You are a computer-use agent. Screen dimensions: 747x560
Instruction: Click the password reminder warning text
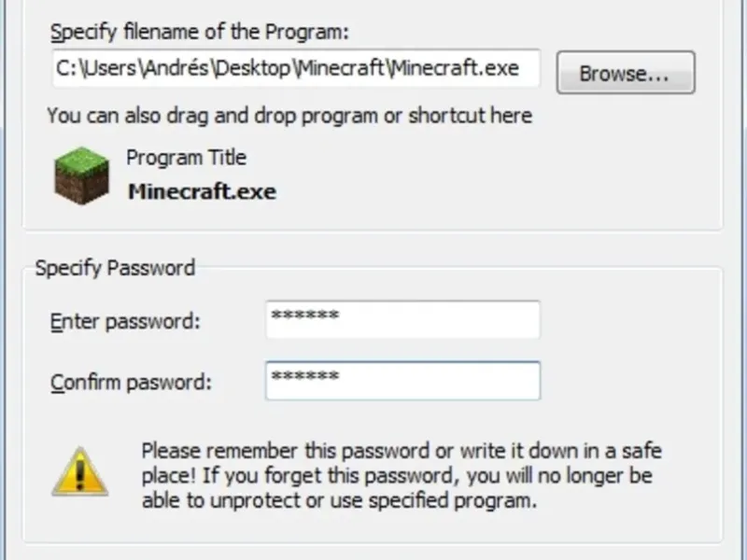click(x=401, y=475)
